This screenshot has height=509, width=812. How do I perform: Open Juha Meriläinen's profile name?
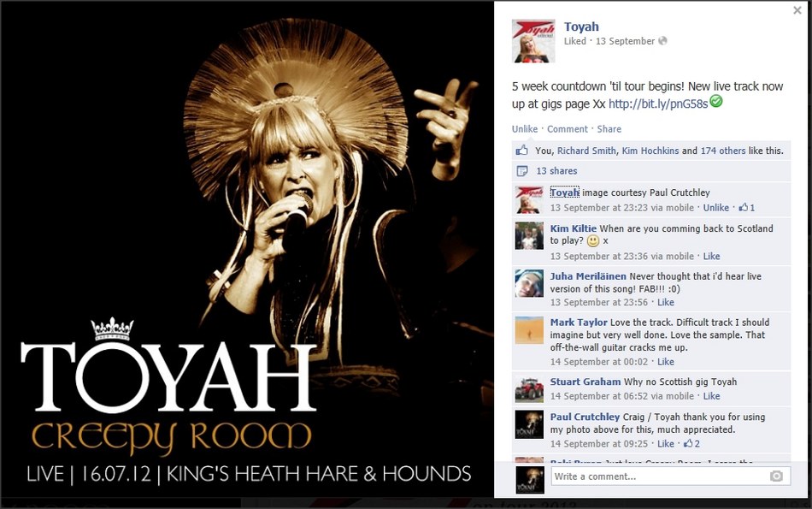(588, 276)
